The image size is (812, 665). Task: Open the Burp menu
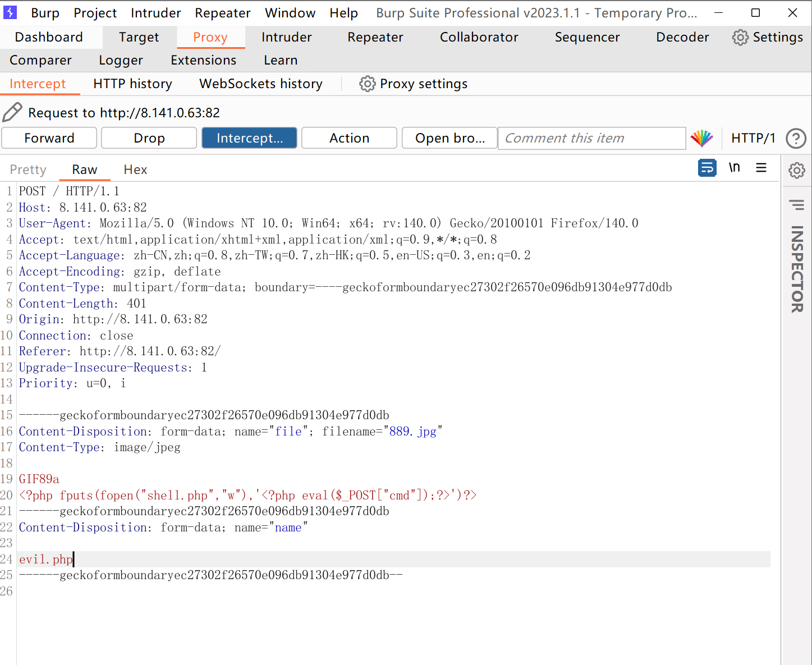[45, 13]
